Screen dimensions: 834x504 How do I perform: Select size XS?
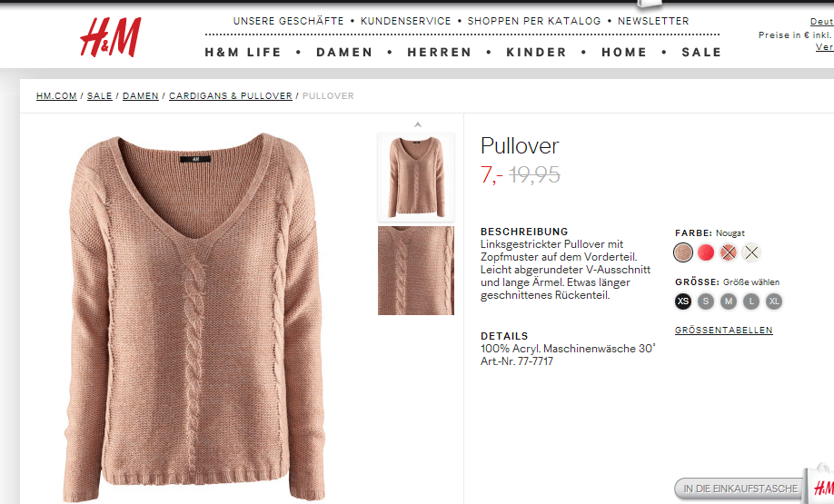click(x=683, y=301)
